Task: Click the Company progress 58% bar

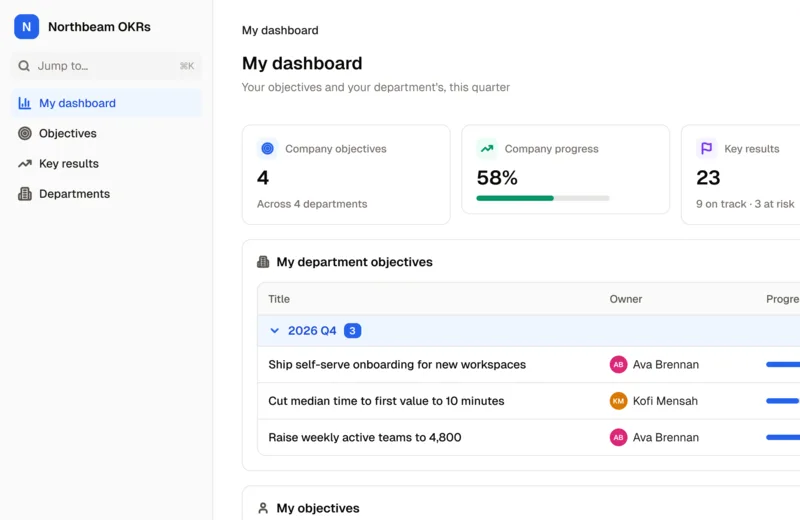Action: 543,198
